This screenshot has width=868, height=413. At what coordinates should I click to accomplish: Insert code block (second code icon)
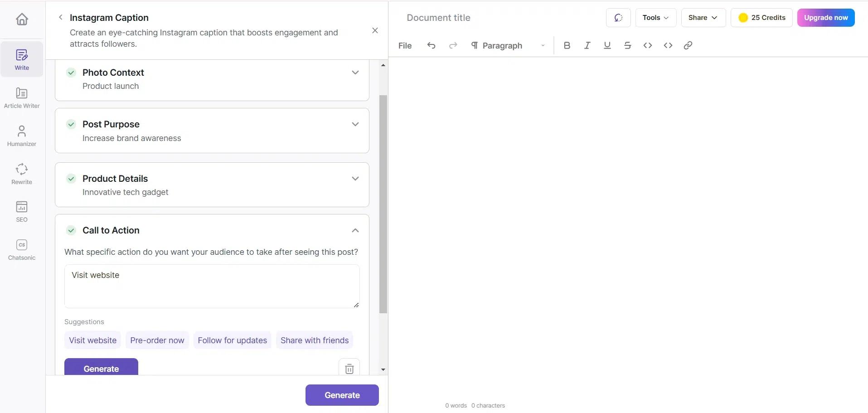pyautogui.click(x=668, y=45)
